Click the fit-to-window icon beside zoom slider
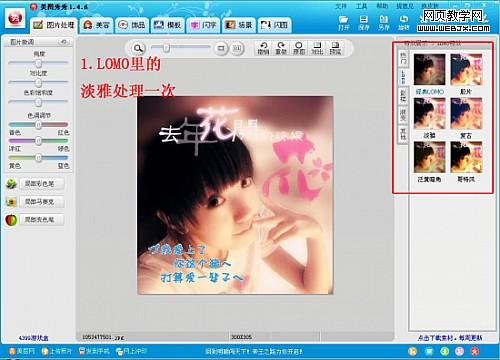The width and height of the screenshot is (500, 360). click(x=220, y=48)
